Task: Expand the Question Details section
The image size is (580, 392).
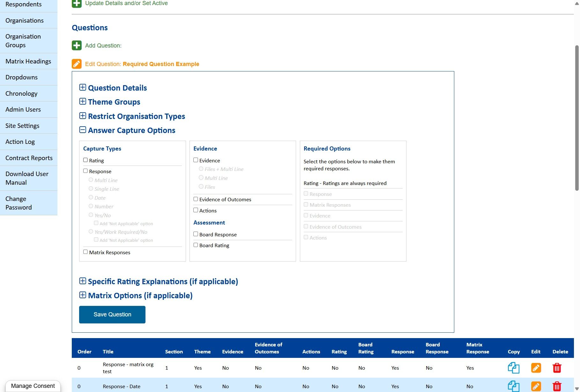Action: (83, 87)
